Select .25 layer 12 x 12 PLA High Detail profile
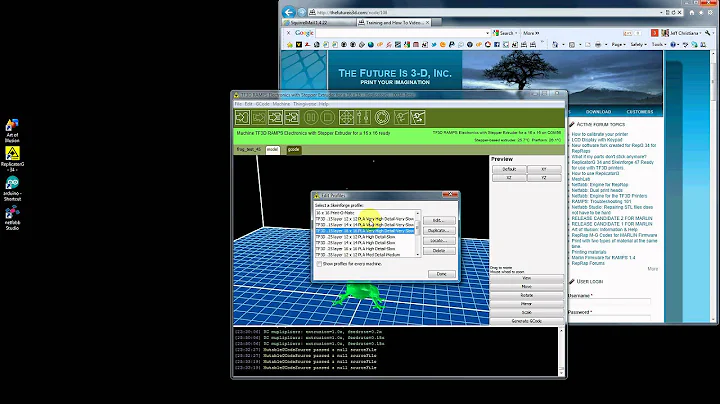Screen dimensions: 720x404 [x=365, y=237]
